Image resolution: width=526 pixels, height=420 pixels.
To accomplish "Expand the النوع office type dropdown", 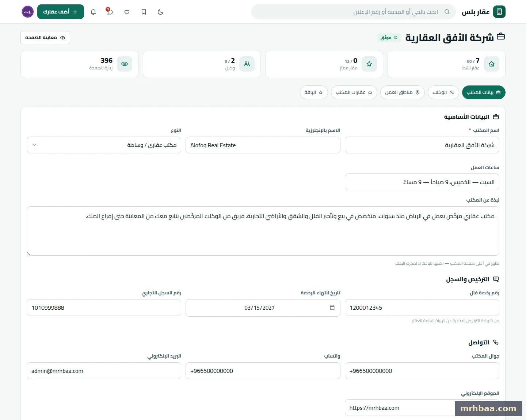I will (x=104, y=145).
